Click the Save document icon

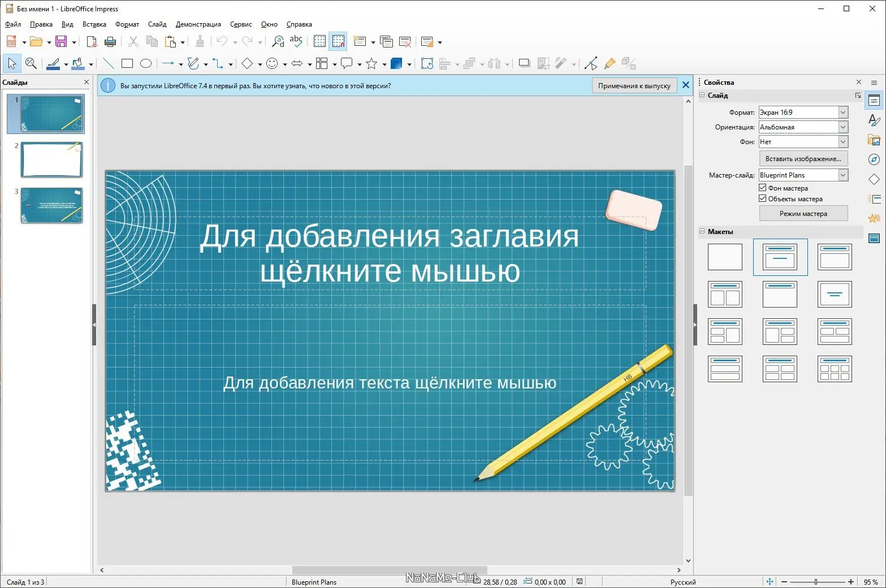coord(61,41)
